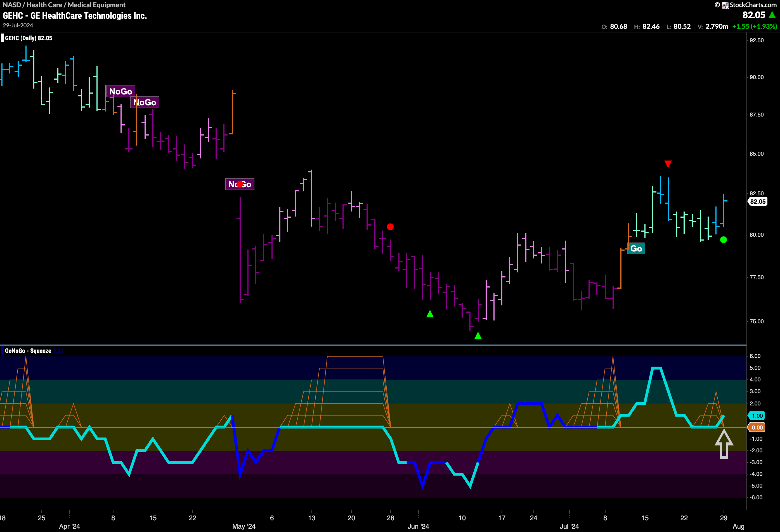Click the red dot marker near May 28
Image resolution: width=780 pixels, height=532 pixels.
pyautogui.click(x=390, y=227)
